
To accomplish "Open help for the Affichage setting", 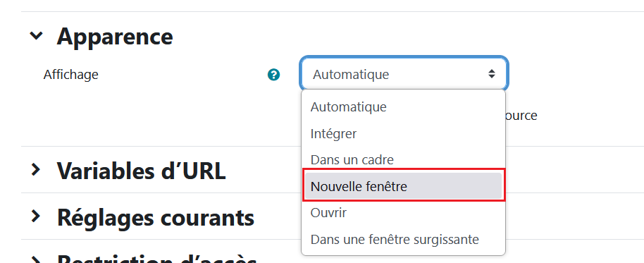I will 273,75.
